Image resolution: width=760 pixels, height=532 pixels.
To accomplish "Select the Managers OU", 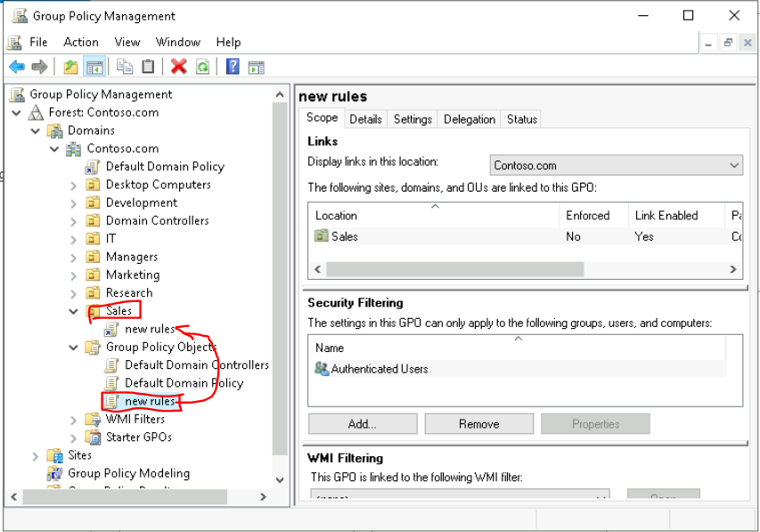I will click(x=131, y=257).
